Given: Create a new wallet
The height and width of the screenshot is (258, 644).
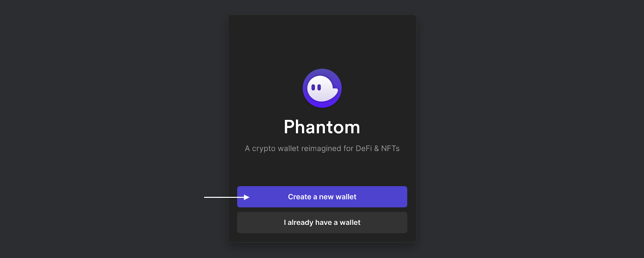Looking at the screenshot, I should [322, 197].
